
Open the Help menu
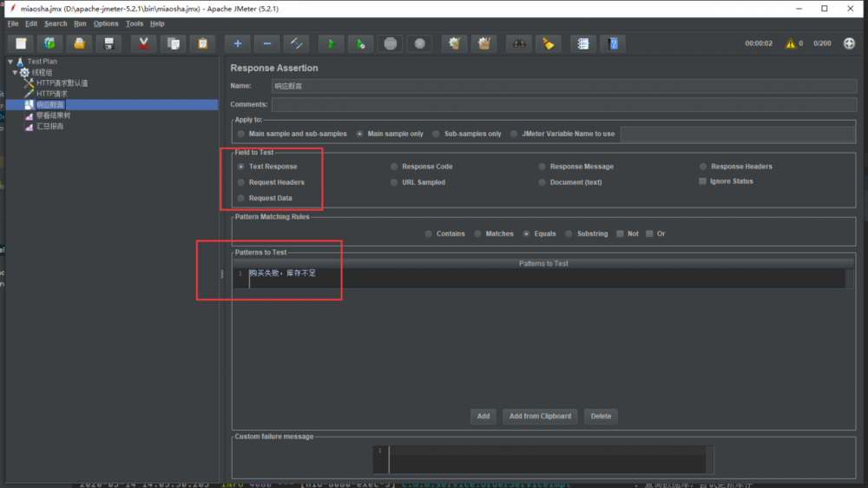click(x=157, y=23)
